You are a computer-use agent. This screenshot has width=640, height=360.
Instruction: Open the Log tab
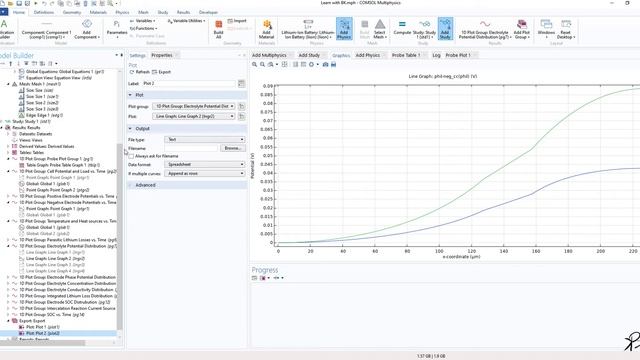tap(436, 55)
